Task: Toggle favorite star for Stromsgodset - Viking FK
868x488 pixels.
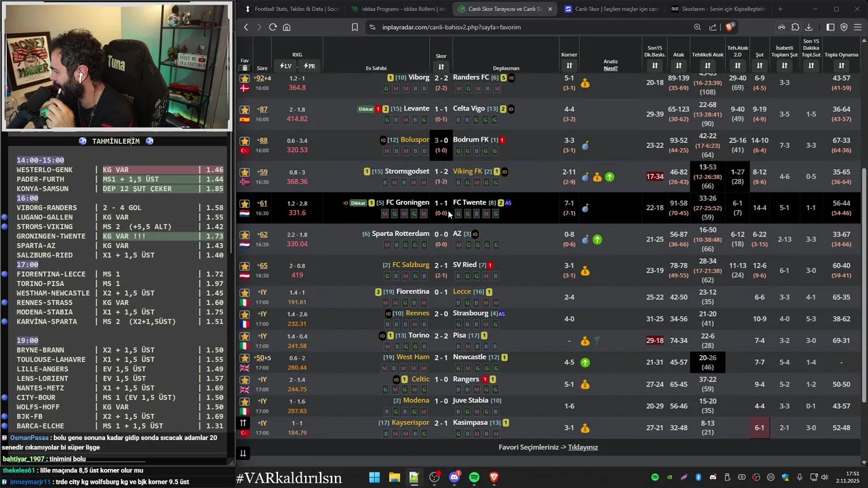Action: coord(245,172)
